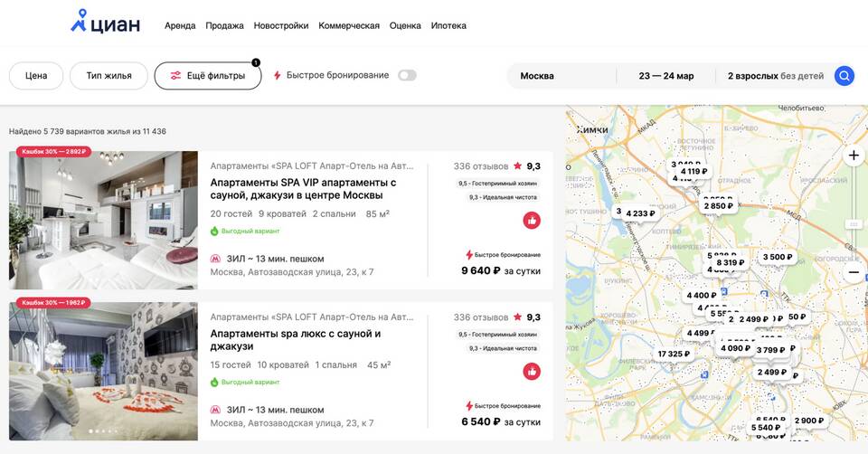Click the 3 500 ₽ map marker
Screen dimensions: 868x454
click(778, 257)
